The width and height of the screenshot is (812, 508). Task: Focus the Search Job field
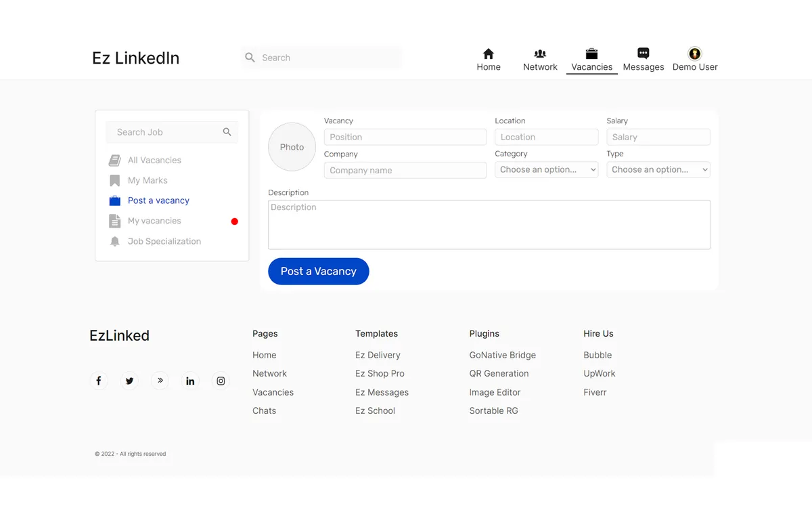172,132
